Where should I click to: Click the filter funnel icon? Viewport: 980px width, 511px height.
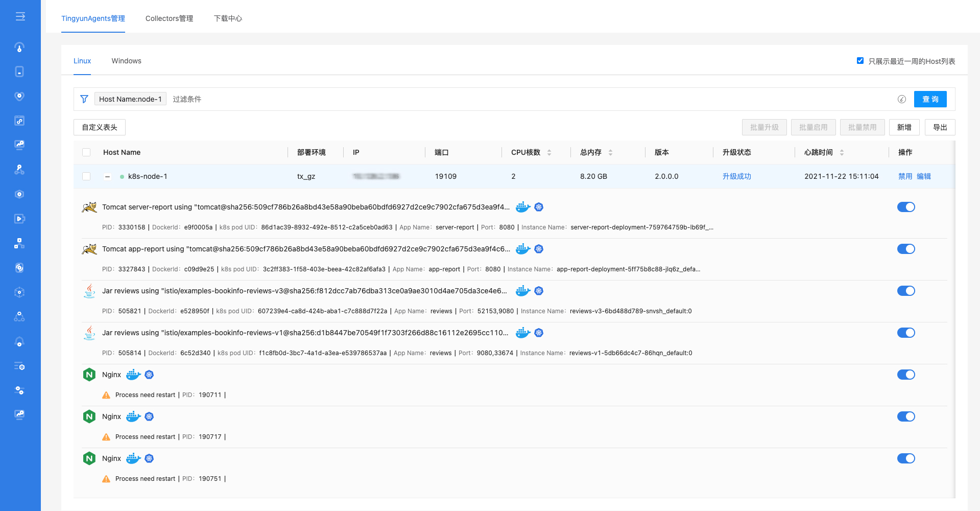click(x=84, y=99)
